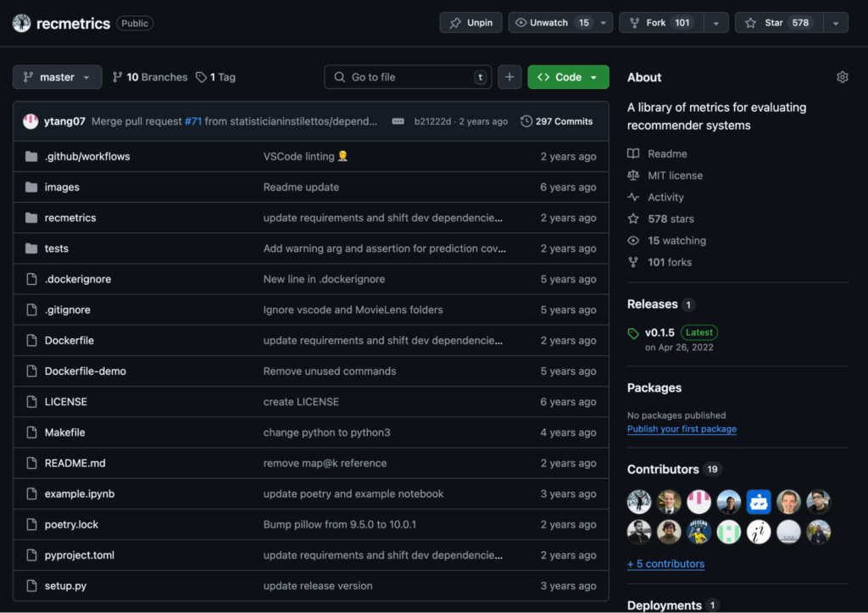Open 'Bump pillow from 9.5.0 to 10.0.1' commit
This screenshot has width=868, height=613.
pyautogui.click(x=340, y=525)
